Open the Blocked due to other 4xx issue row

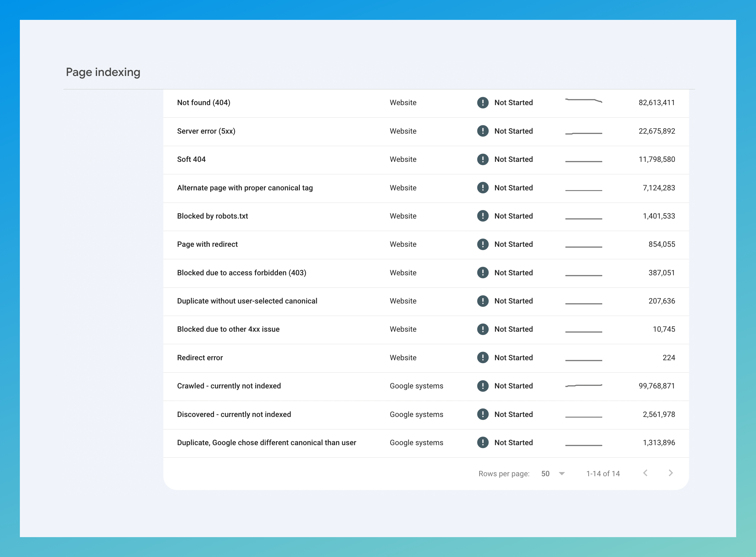(426, 329)
